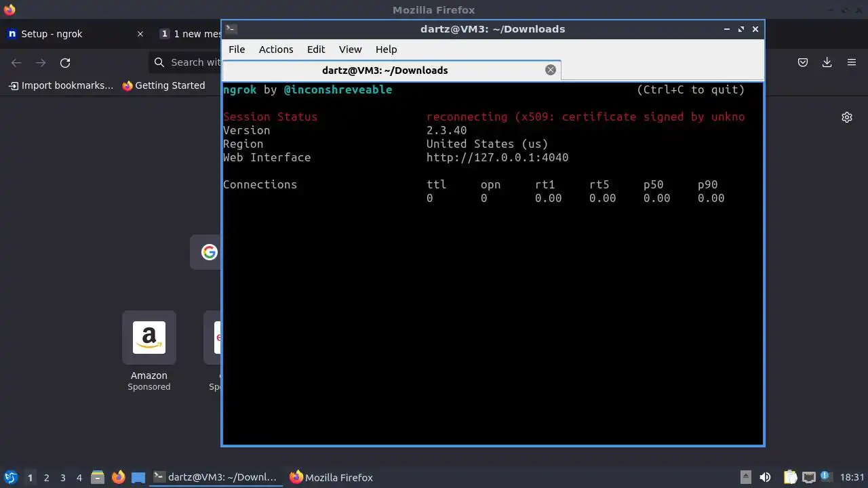Open the clipboard manager tray icon
Screen dimensions: 868x488
790,477
